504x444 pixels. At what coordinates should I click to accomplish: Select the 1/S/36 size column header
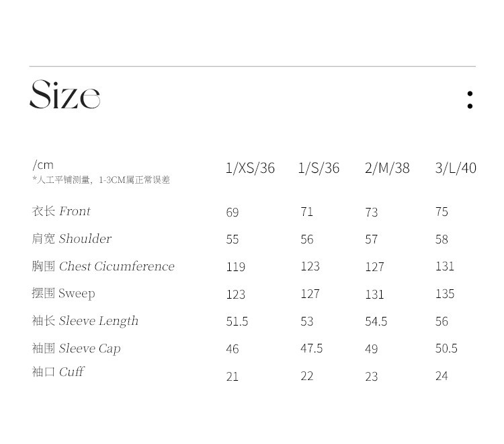(319, 168)
